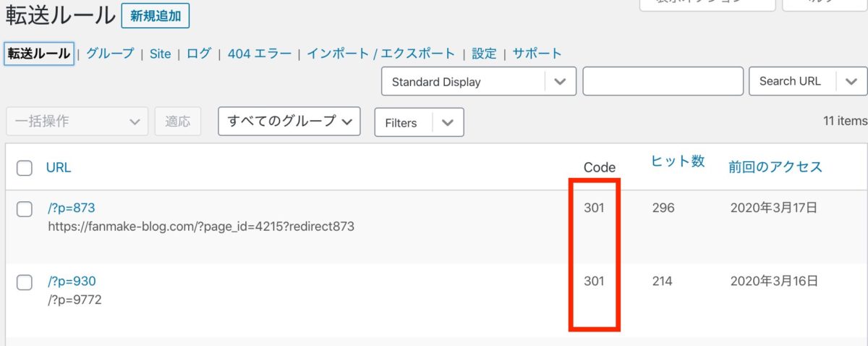Click the search URL text field

(663, 82)
